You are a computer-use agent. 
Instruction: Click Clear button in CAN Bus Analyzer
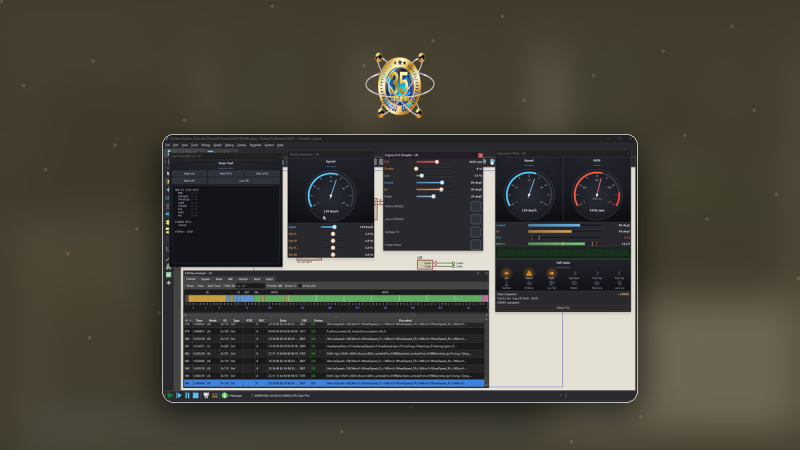pyautogui.click(x=201, y=286)
